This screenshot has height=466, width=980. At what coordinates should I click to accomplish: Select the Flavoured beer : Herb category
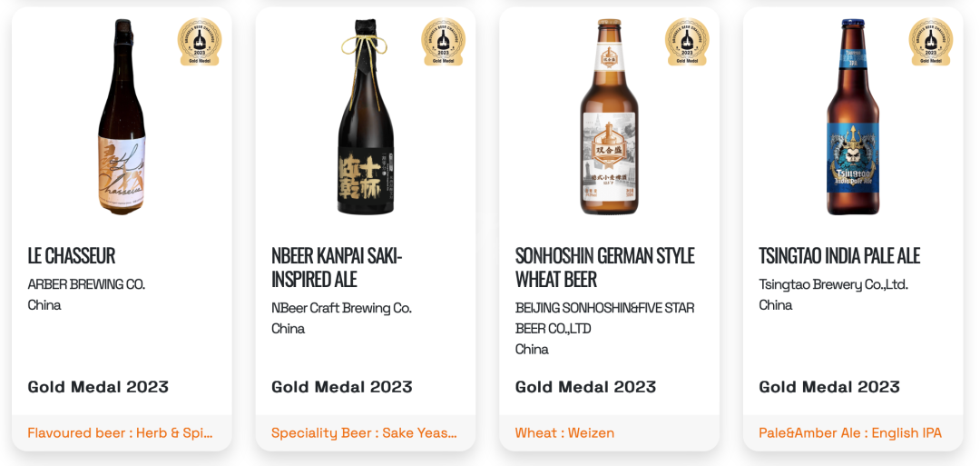(120, 433)
